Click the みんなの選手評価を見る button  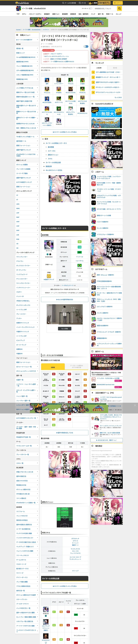(65, 299)
